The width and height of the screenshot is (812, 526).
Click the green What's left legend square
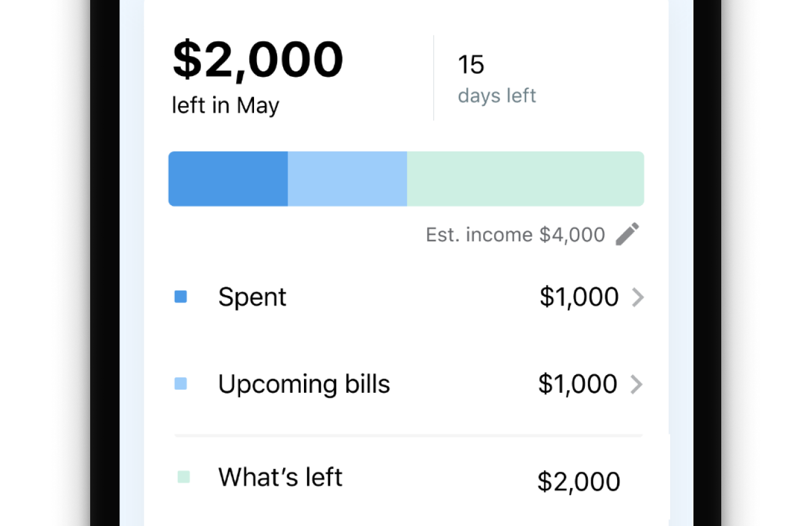pyautogui.click(x=183, y=477)
